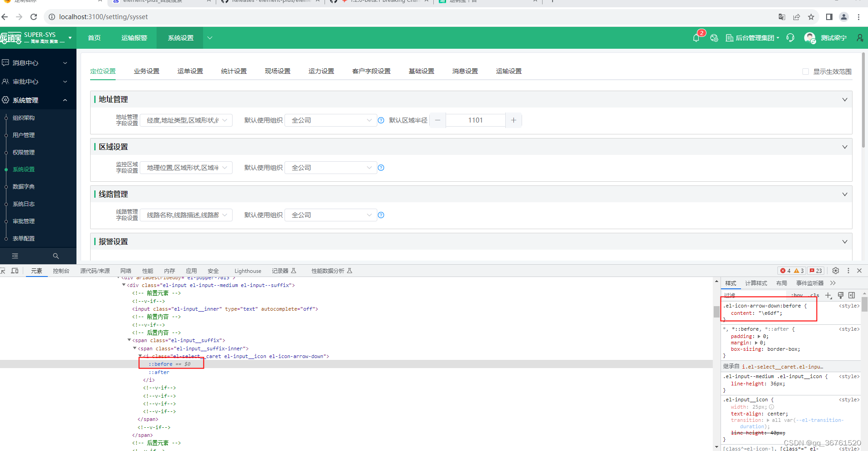Open the DevTools 网络 tab
This screenshot has width=868, height=451.
pyautogui.click(x=126, y=271)
